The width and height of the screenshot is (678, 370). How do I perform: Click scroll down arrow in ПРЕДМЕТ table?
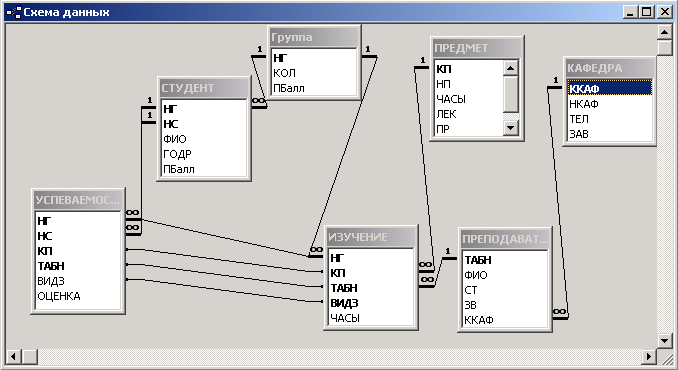[x=511, y=128]
